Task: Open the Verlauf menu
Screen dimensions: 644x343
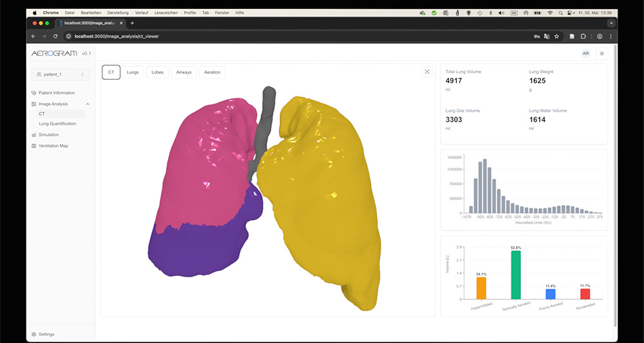Action: (x=141, y=13)
